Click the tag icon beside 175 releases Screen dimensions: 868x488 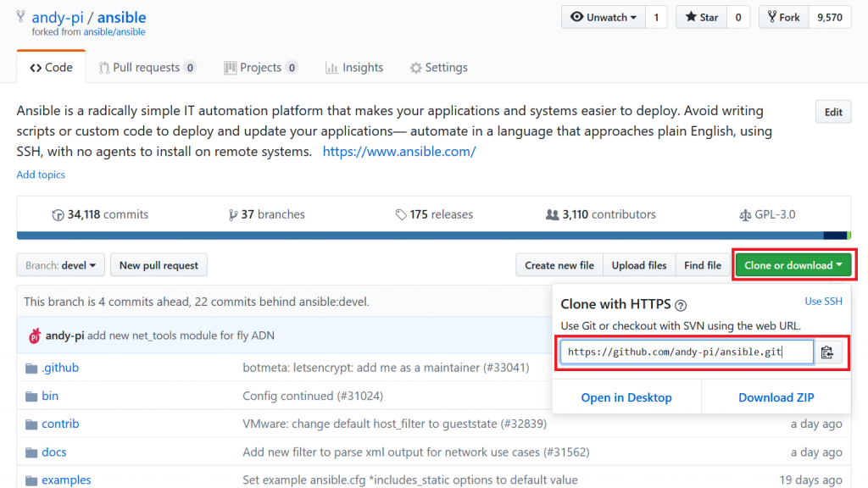click(x=401, y=214)
